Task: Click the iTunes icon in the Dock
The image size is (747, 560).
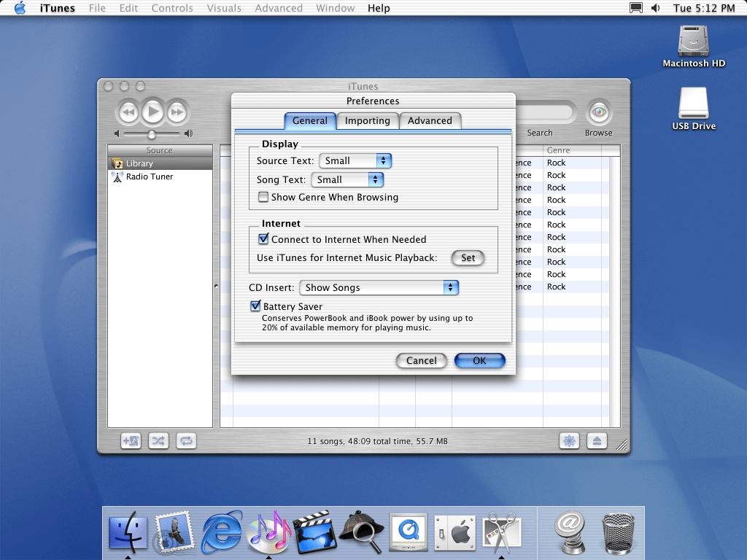Action: (x=268, y=532)
